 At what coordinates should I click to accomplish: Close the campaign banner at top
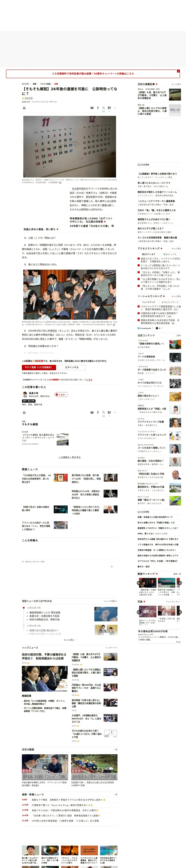[x=178, y=71]
